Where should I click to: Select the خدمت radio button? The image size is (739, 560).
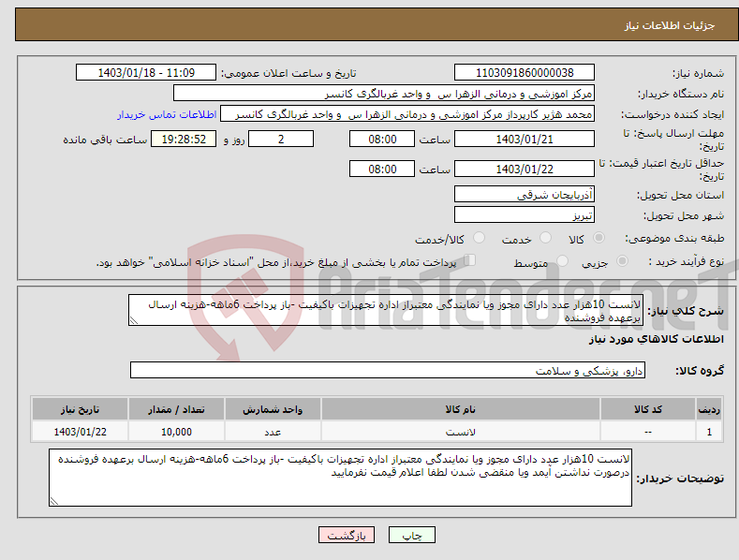coord(545,238)
